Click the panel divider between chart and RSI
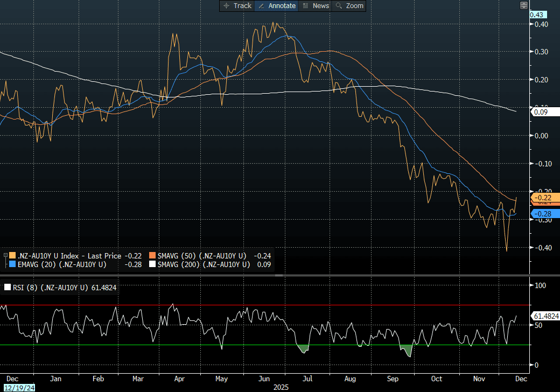560x392 pixels. tap(279, 275)
